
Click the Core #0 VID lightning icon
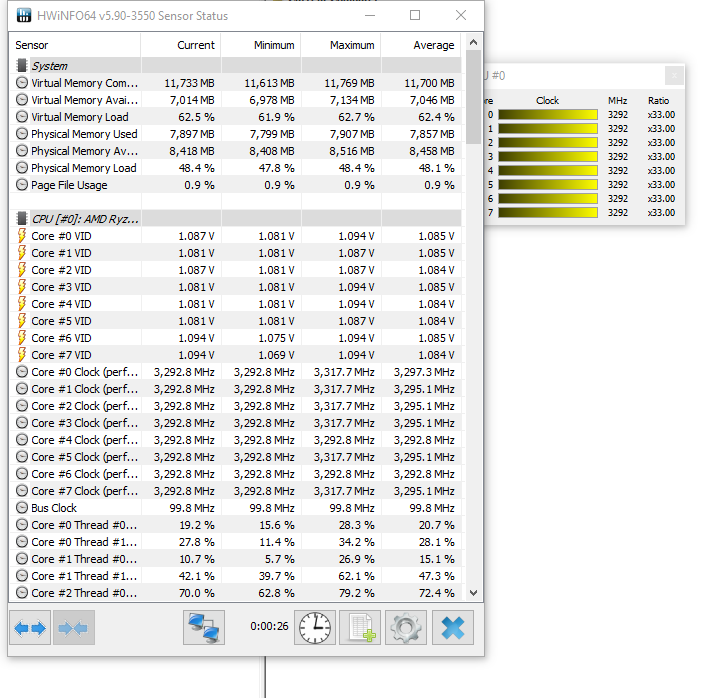tap(21, 236)
